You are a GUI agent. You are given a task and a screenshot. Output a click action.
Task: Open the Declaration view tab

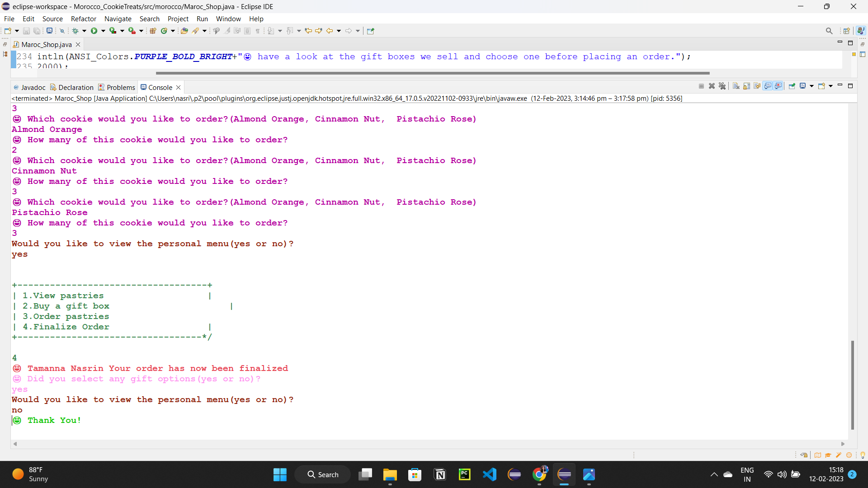click(75, 87)
